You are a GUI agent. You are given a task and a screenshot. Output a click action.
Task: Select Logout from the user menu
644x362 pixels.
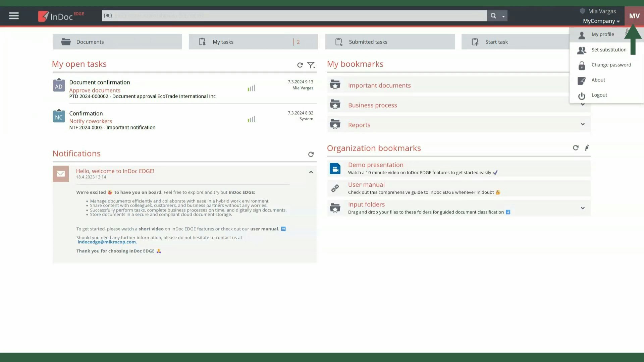click(x=599, y=95)
